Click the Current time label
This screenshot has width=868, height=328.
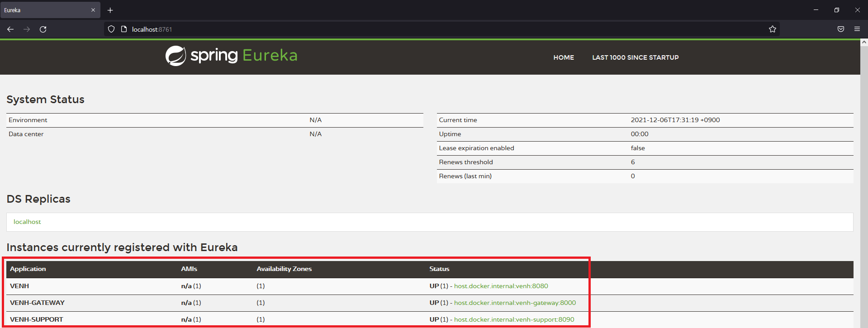(x=458, y=120)
